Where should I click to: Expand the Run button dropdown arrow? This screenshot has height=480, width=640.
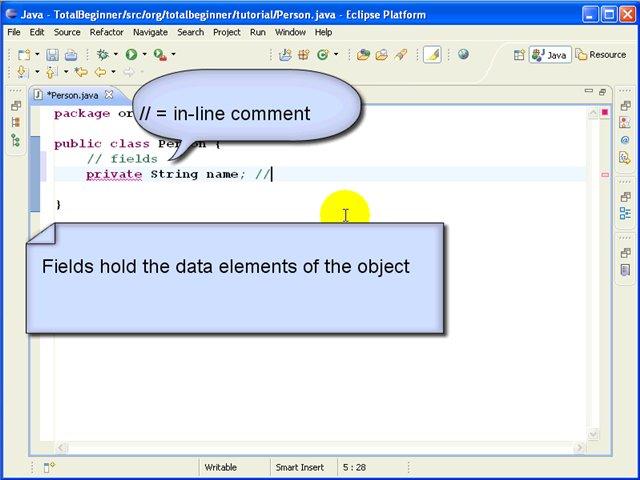click(144, 55)
